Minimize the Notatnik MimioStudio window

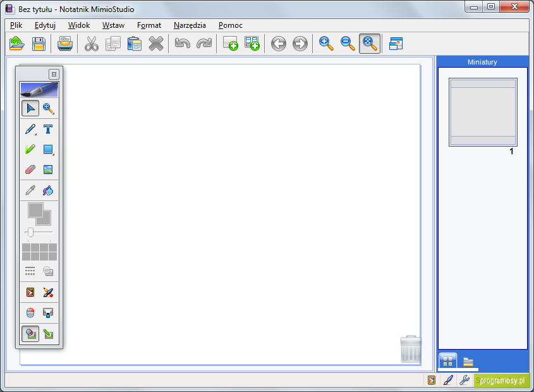tap(474, 7)
